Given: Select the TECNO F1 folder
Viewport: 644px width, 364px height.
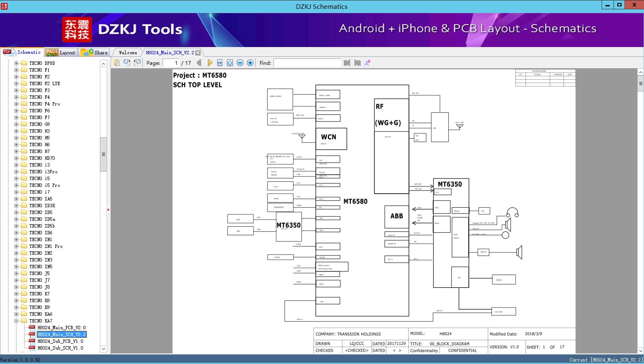Looking at the screenshot, I should point(39,70).
